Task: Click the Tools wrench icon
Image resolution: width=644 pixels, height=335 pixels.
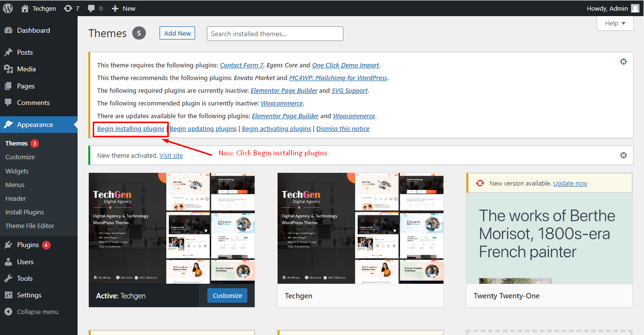Action: pos(8,278)
